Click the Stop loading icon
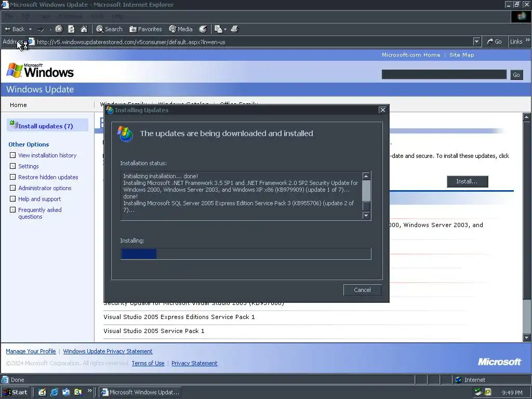The image size is (532, 399). [x=59, y=29]
